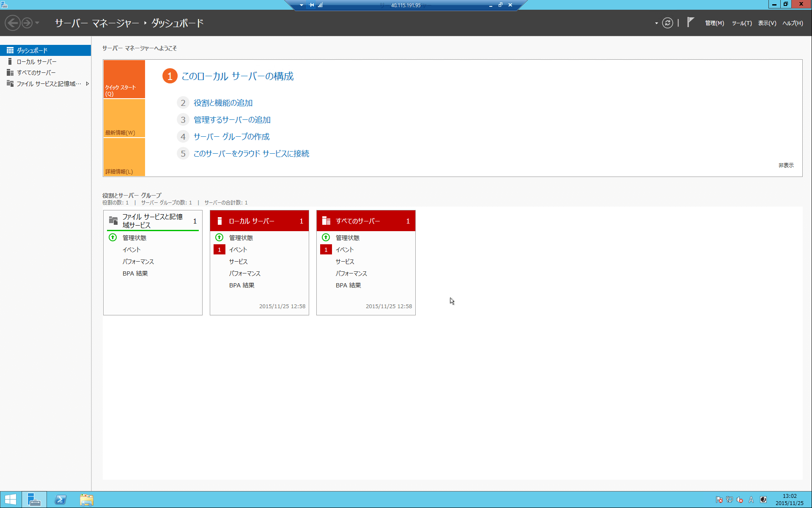Viewport: 812px width, 508px height.
Task: Open 管理するサーバーの追加 link
Action: [232, 120]
